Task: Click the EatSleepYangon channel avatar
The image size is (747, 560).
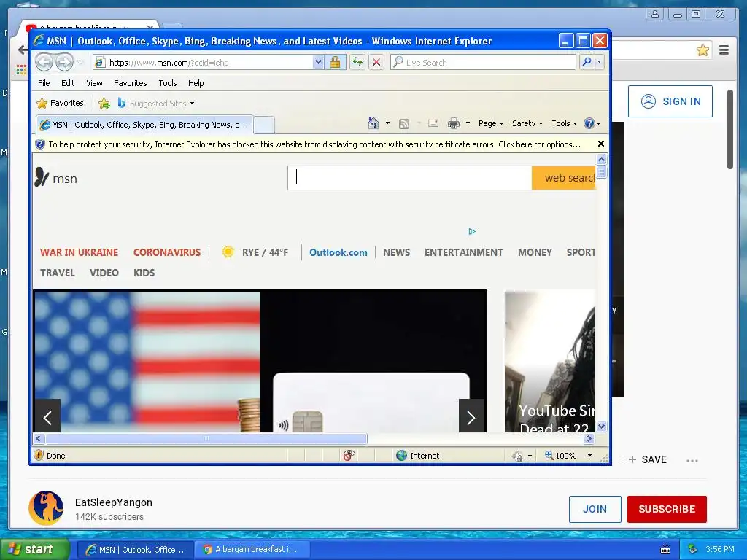Action: (46, 508)
